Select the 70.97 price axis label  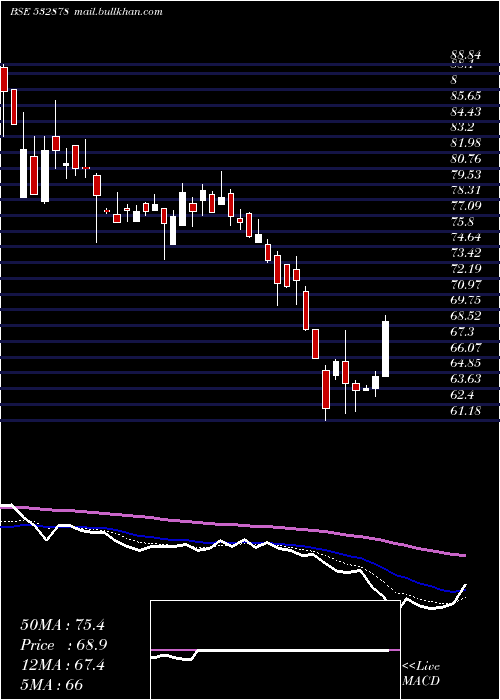466,284
